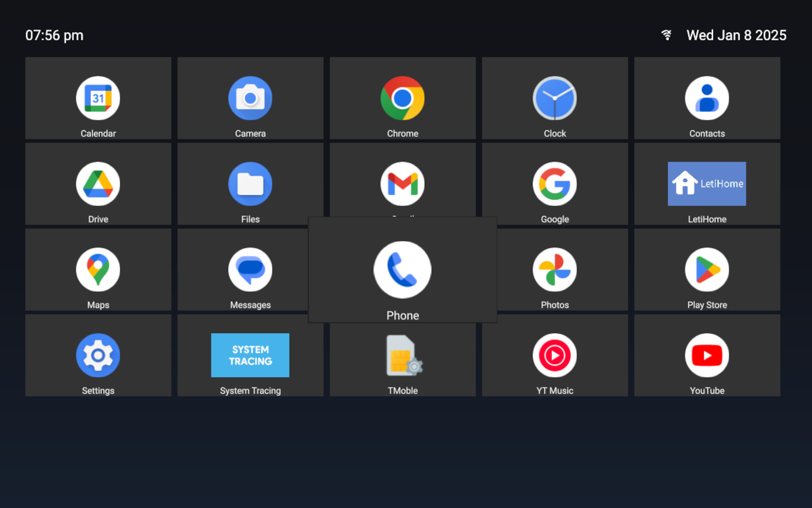Click the Wi-Fi status icon
Screen dimensions: 812x508
pos(666,35)
